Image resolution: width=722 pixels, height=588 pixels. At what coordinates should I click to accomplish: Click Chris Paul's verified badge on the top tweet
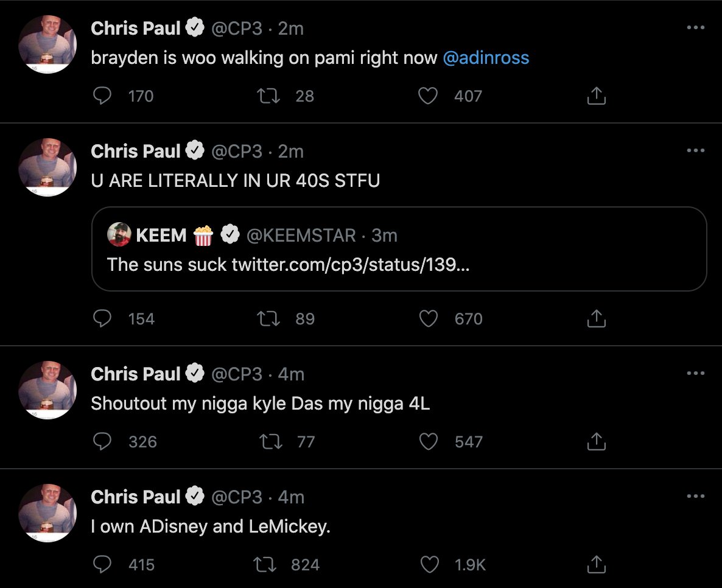[195, 27]
